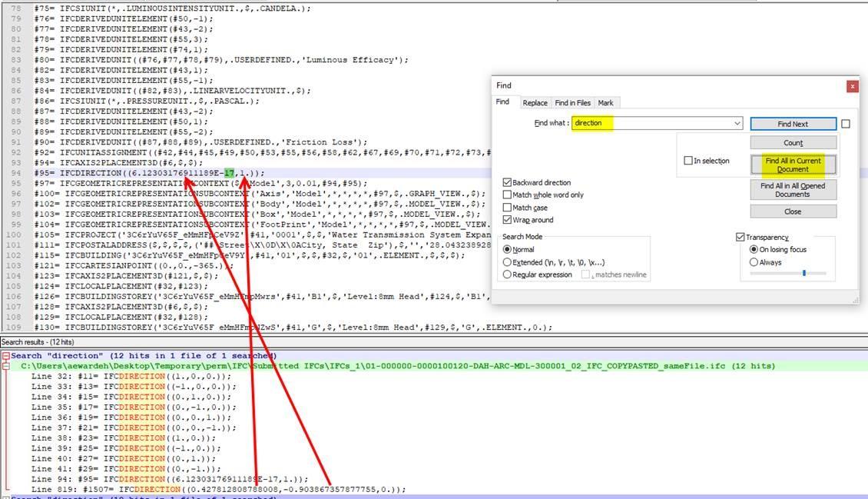
Task: Click editor line #90= IFCDERIVEDUNIT 'Friction Loss'
Action: point(200,142)
